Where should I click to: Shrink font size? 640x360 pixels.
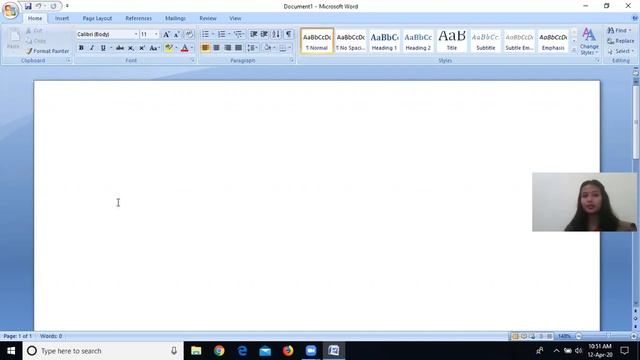pos(177,35)
